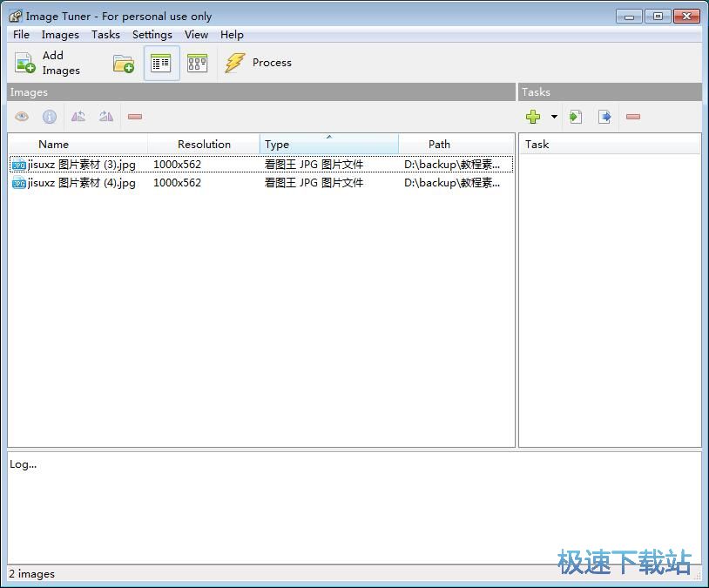709x588 pixels.
Task: Open the Tasks menu
Action: [x=105, y=35]
